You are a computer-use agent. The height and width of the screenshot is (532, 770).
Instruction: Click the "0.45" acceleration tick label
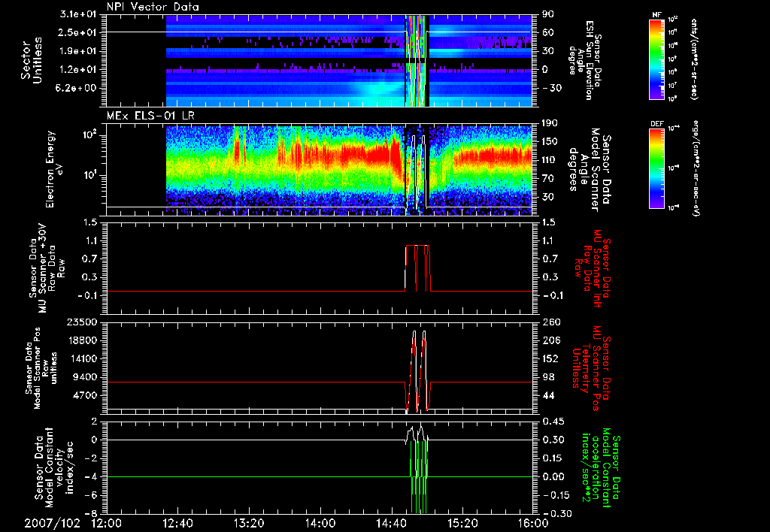point(553,422)
